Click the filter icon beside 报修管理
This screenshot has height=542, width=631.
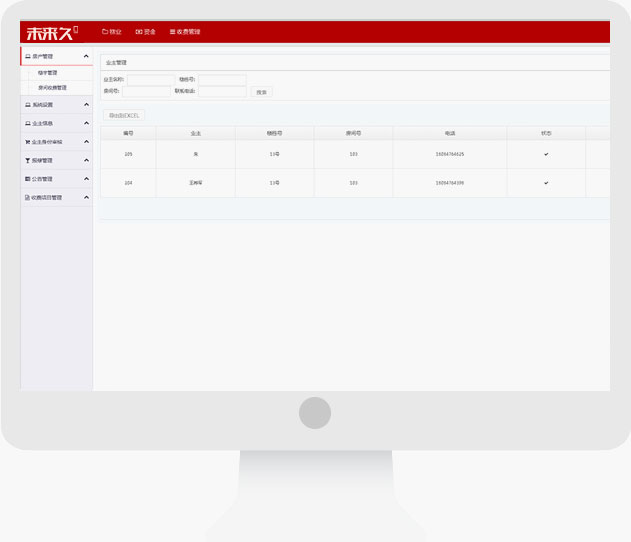tap(27, 160)
